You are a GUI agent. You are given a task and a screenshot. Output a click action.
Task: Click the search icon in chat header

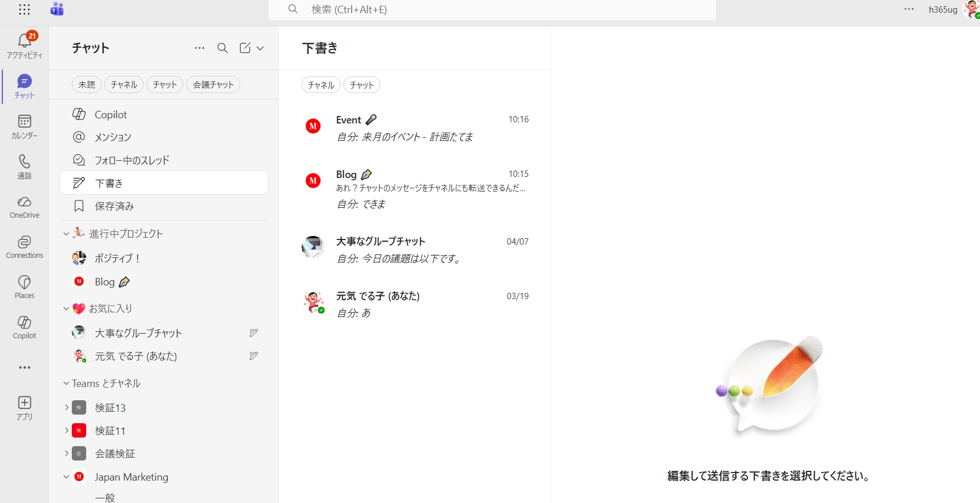coord(222,48)
